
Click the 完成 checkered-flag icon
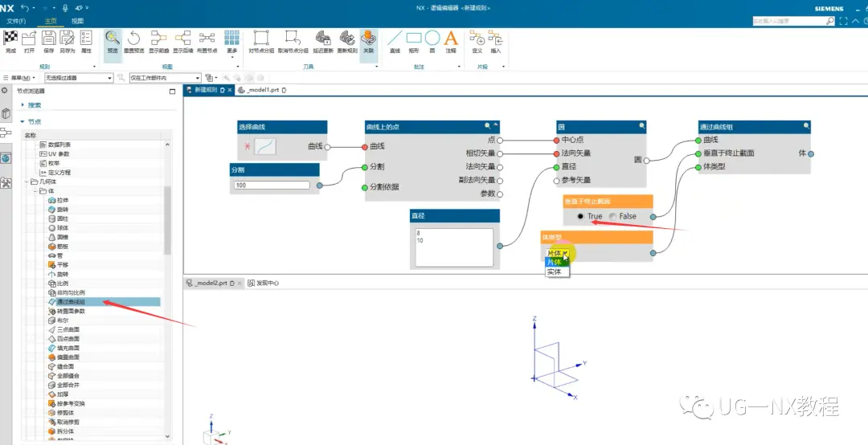(x=10, y=39)
